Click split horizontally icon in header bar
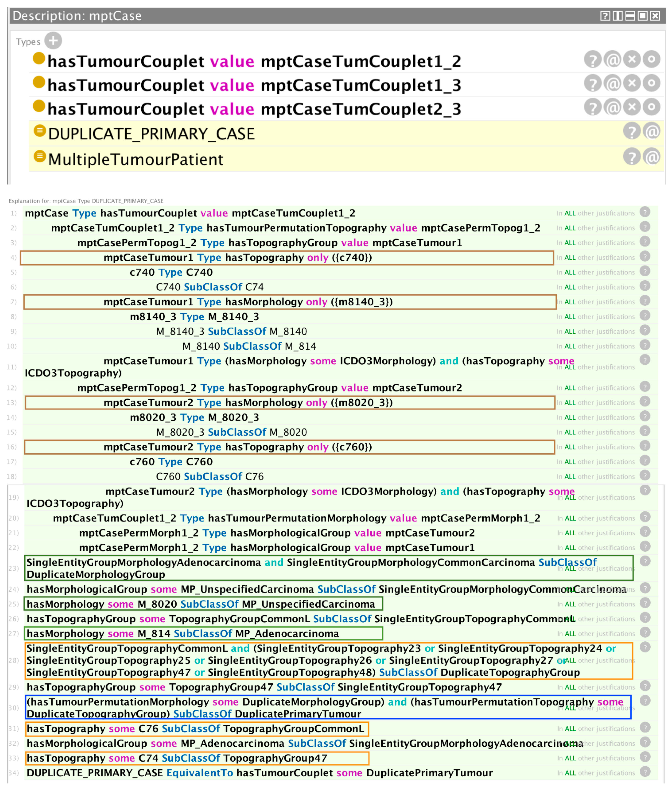The height and width of the screenshot is (794, 672). click(x=630, y=16)
